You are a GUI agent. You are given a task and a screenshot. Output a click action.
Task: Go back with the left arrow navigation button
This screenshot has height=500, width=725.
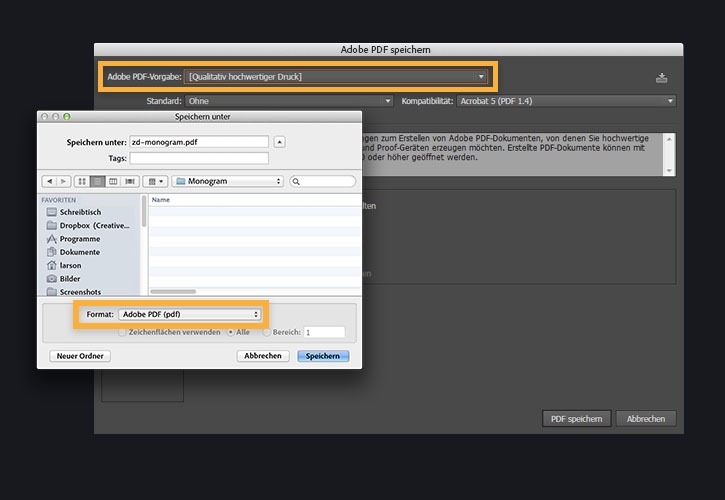tap(49, 181)
